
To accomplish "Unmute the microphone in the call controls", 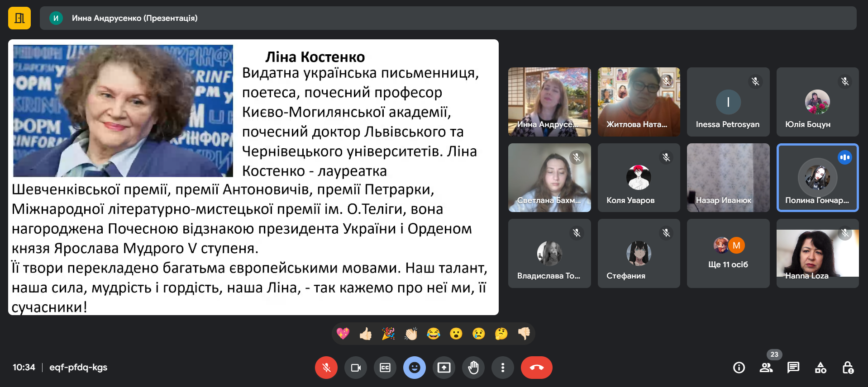I will pyautogui.click(x=326, y=368).
